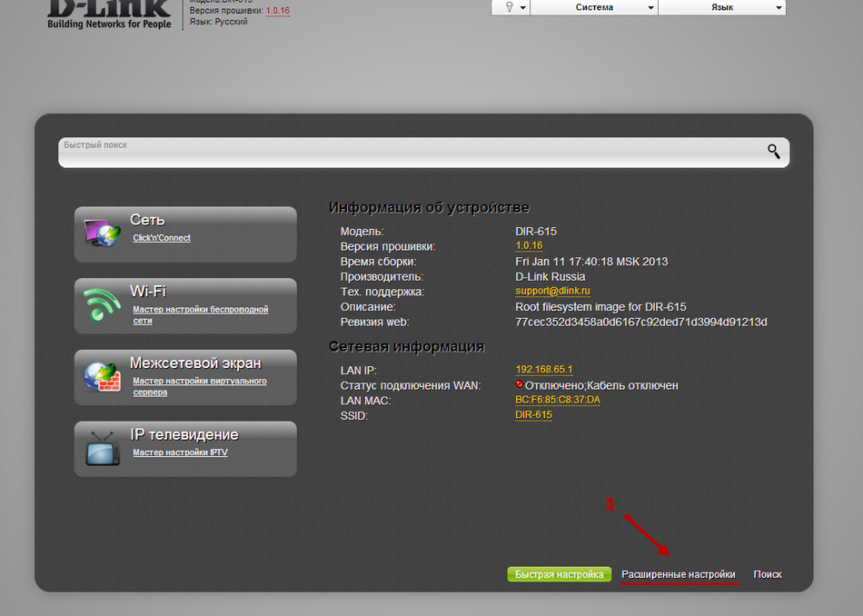Click the red WAN status indicator
863x616 pixels.
pos(519,384)
